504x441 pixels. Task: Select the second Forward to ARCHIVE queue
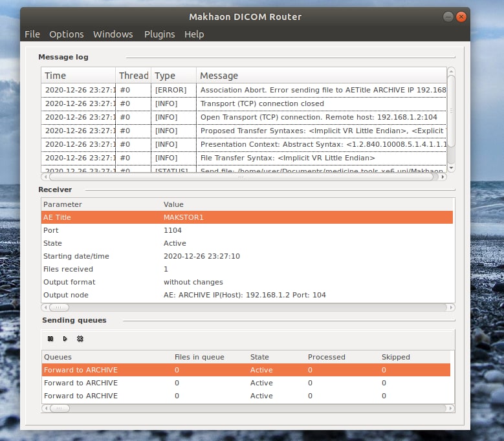(x=246, y=383)
